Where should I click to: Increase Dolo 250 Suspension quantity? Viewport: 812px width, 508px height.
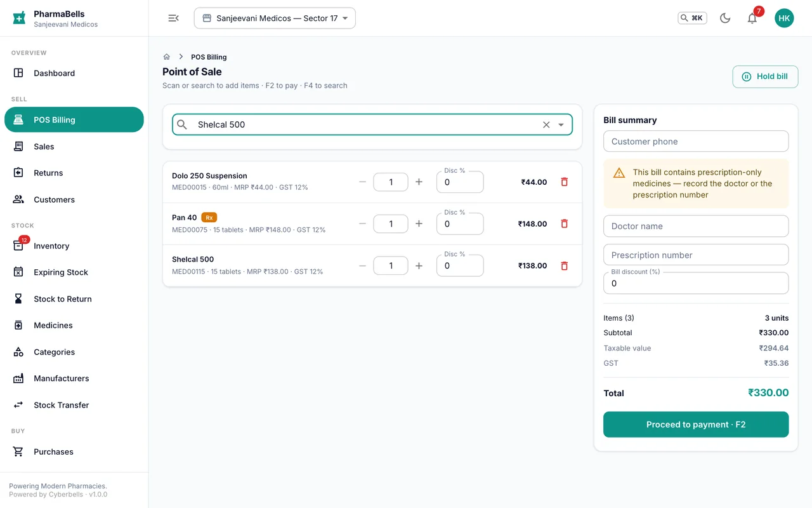(x=419, y=182)
